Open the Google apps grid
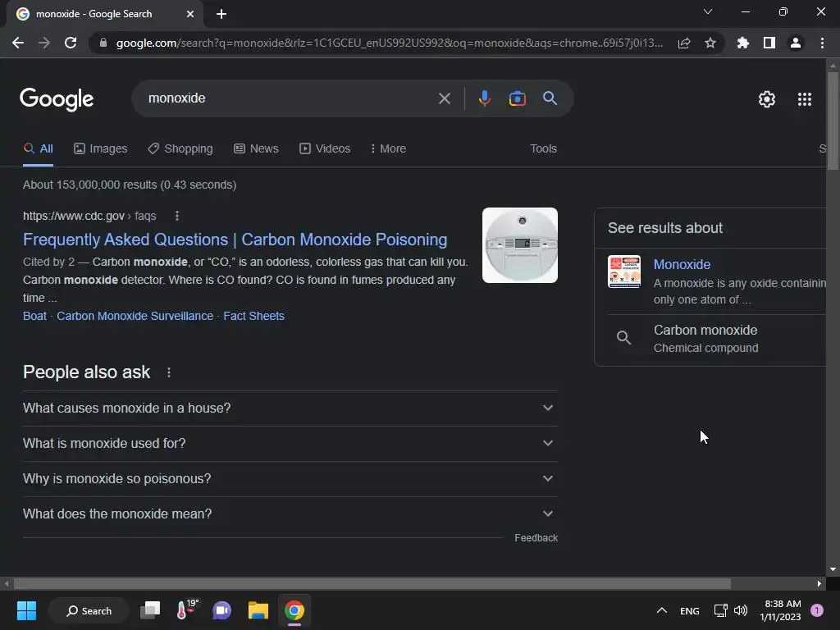Viewport: 840px width, 630px height. pyautogui.click(x=805, y=99)
